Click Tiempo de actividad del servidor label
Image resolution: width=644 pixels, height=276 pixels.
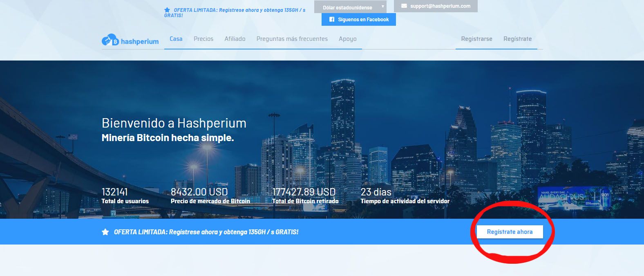(x=405, y=201)
